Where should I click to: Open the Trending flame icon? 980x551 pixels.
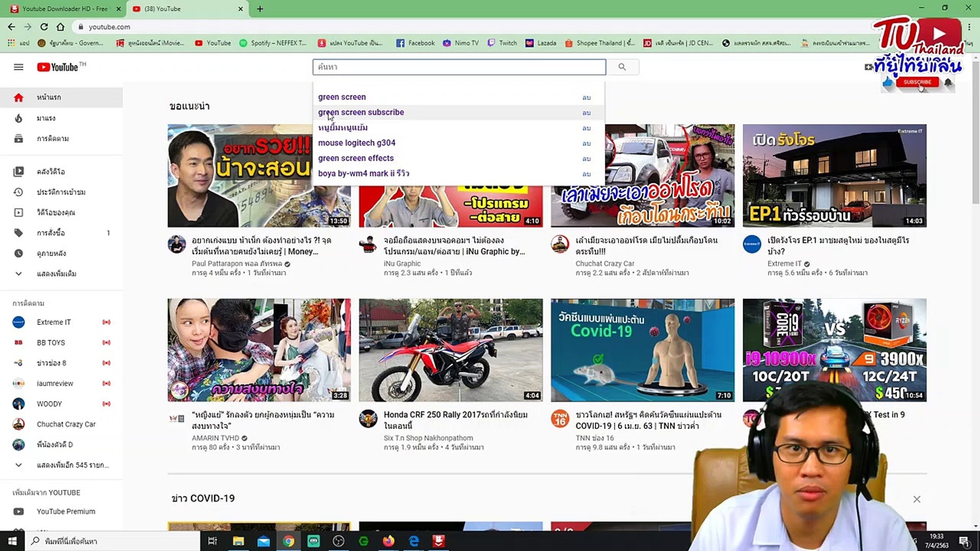(18, 118)
